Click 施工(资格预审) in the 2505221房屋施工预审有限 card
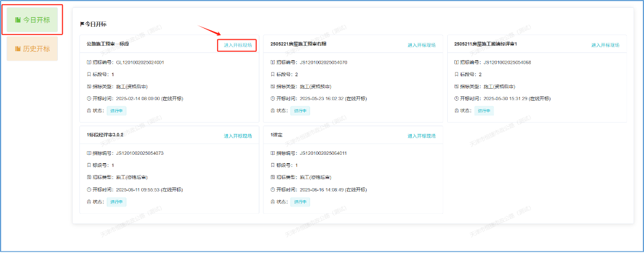 [x=315, y=86]
